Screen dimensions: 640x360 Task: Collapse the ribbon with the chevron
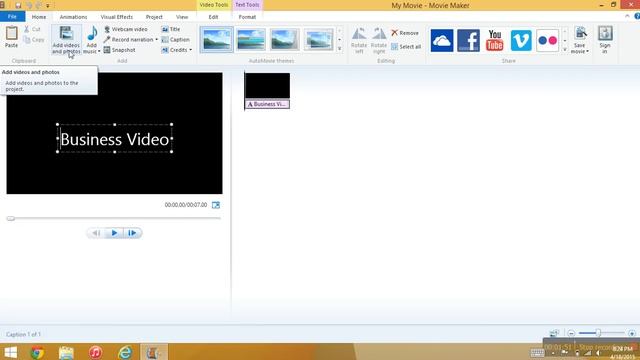(627, 16)
